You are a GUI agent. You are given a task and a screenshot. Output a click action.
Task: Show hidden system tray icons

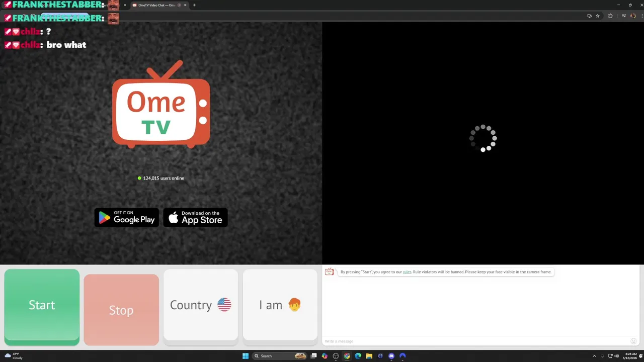(x=594, y=356)
